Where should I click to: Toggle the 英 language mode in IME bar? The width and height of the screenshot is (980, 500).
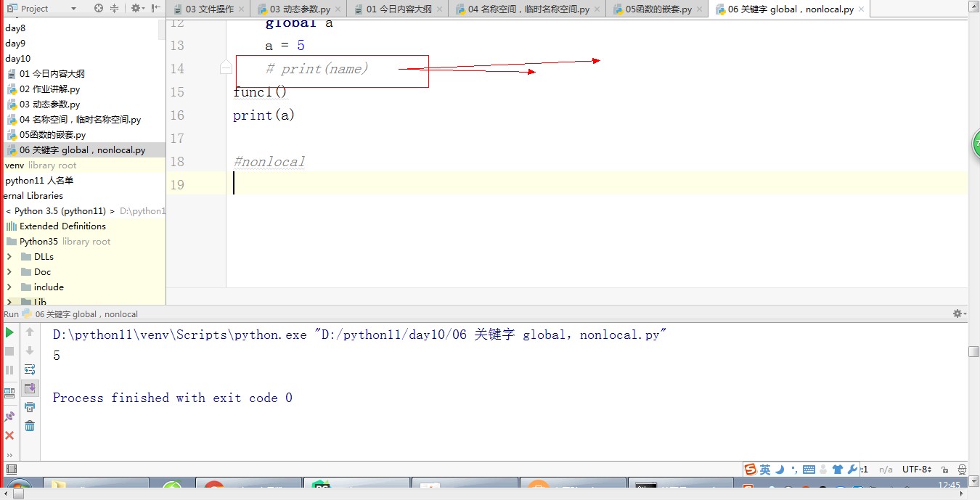(x=765, y=470)
